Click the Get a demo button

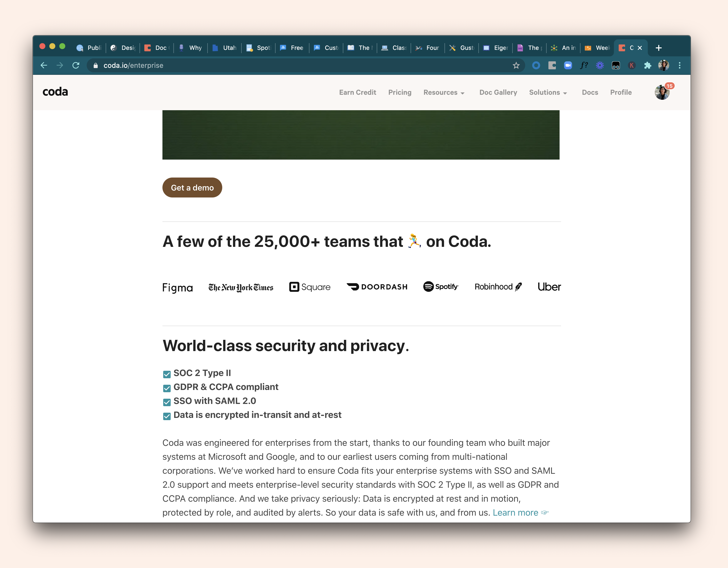point(192,188)
